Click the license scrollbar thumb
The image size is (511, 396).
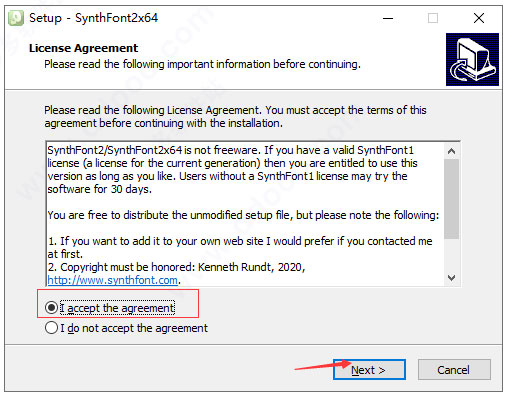click(x=452, y=199)
